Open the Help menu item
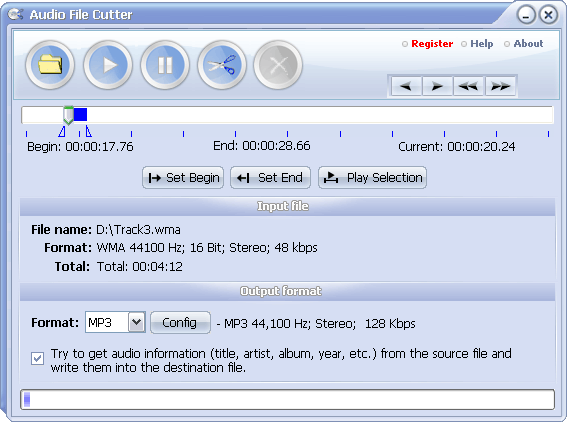Image resolution: width=567 pixels, height=422 pixels. pyautogui.click(x=481, y=44)
